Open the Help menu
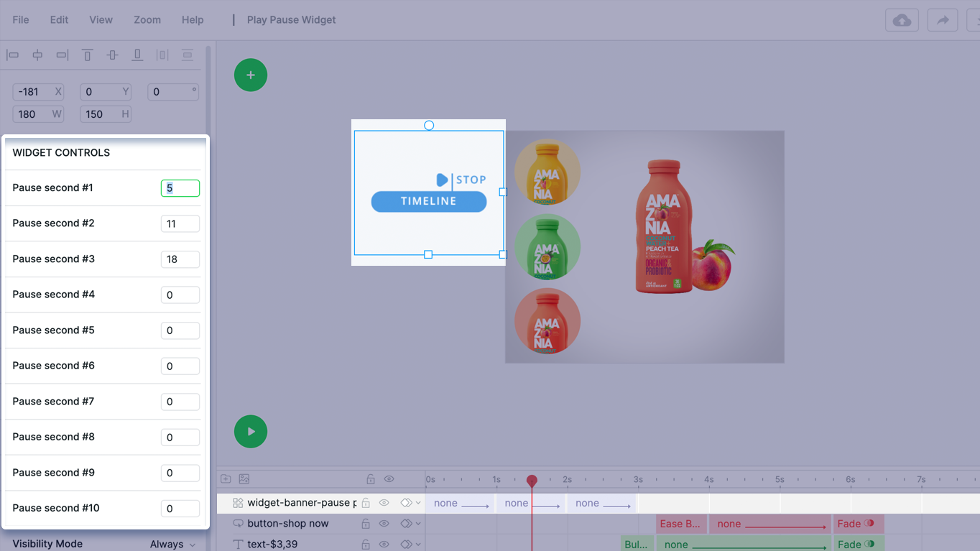This screenshot has width=980, height=551. coord(193,20)
